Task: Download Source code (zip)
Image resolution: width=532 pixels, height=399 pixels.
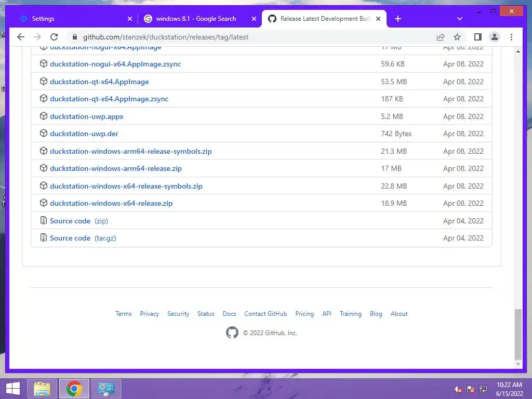Action: pyautogui.click(x=79, y=221)
